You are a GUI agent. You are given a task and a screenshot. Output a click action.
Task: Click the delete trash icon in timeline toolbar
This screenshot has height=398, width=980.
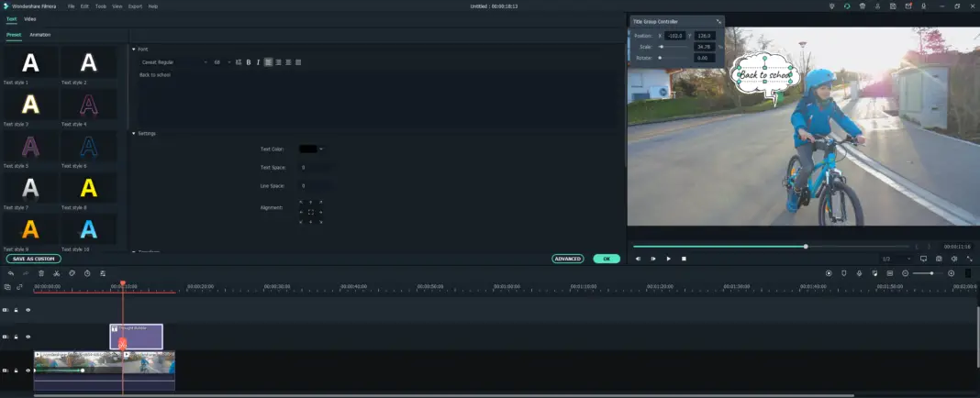[x=41, y=273]
